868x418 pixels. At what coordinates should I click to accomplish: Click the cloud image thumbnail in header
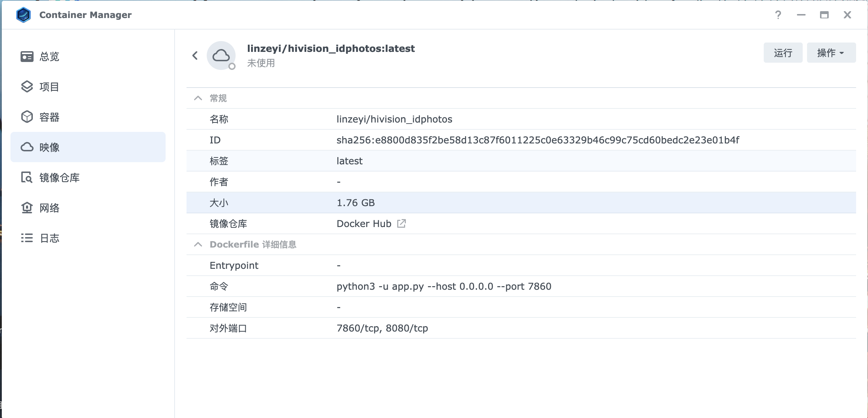[x=221, y=55]
